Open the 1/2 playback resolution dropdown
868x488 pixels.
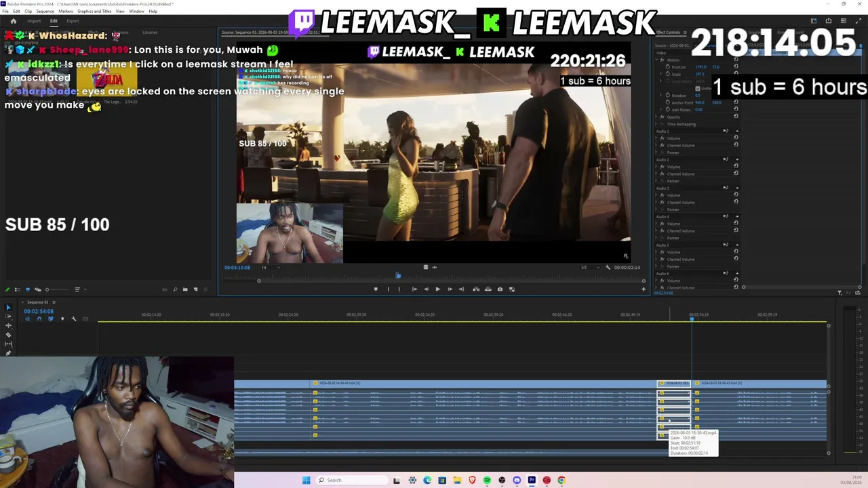589,268
